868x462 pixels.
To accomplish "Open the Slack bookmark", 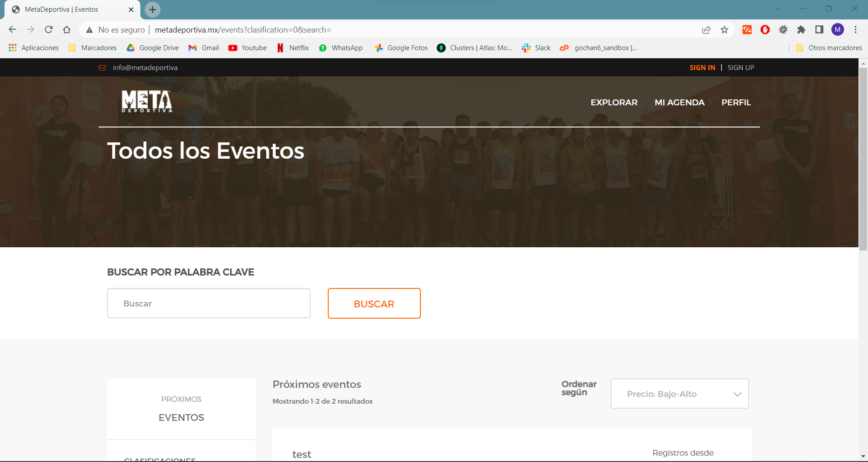I will tap(536, 48).
